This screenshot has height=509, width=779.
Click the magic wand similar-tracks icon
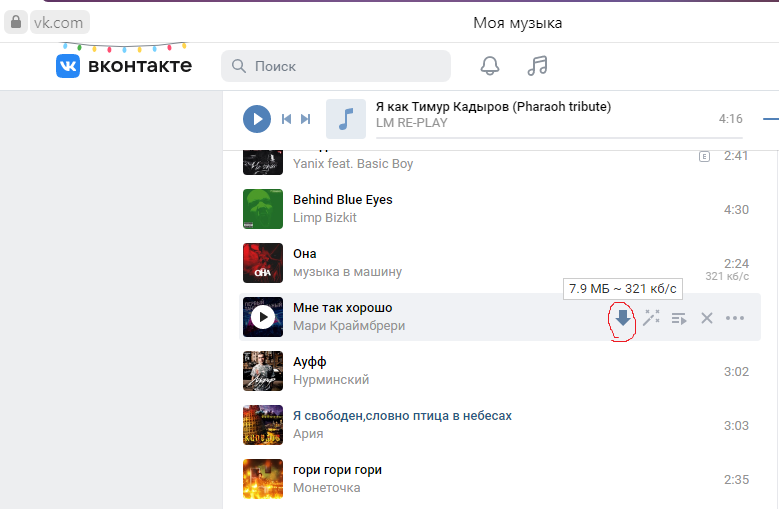[651, 318]
